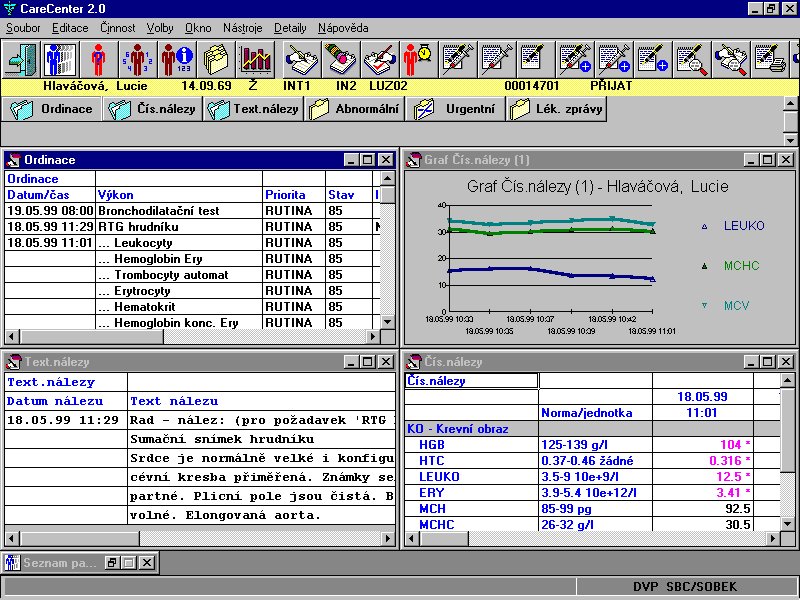
Task: Click the single red person icon
Action: tap(98, 59)
